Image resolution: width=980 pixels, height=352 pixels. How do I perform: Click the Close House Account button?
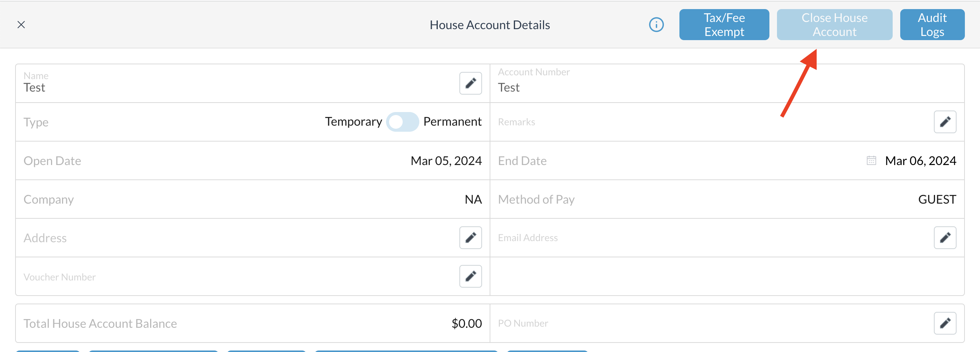834,25
